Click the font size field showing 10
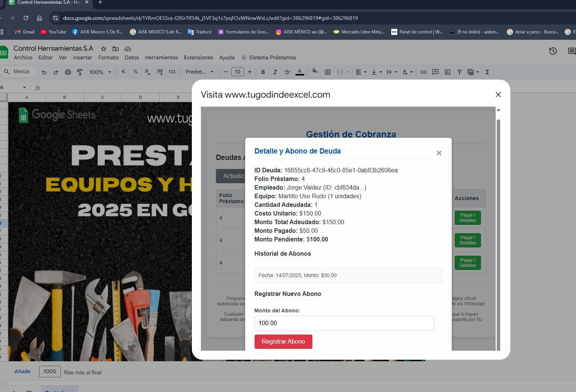This screenshot has width=576, height=392. click(238, 72)
